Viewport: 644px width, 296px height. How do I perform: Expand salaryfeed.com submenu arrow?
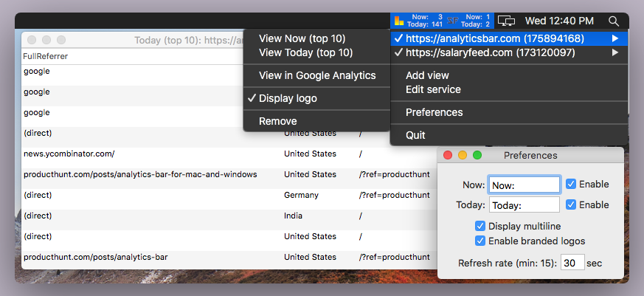pos(614,52)
